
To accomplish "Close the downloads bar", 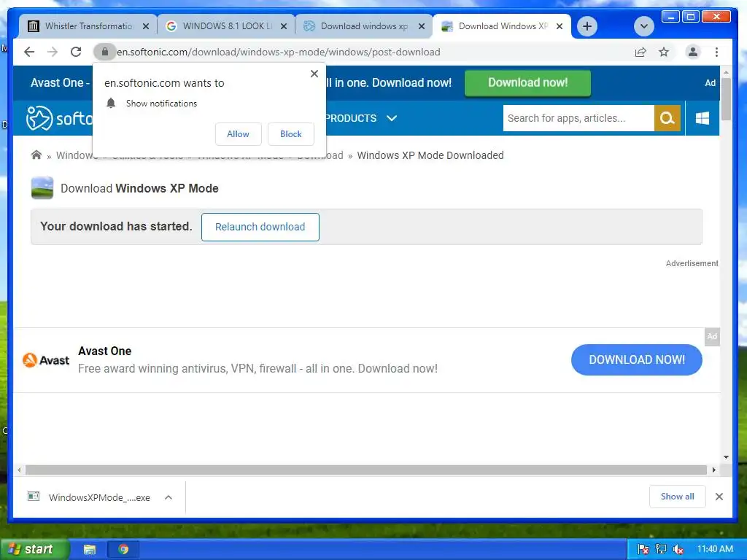I will point(719,497).
